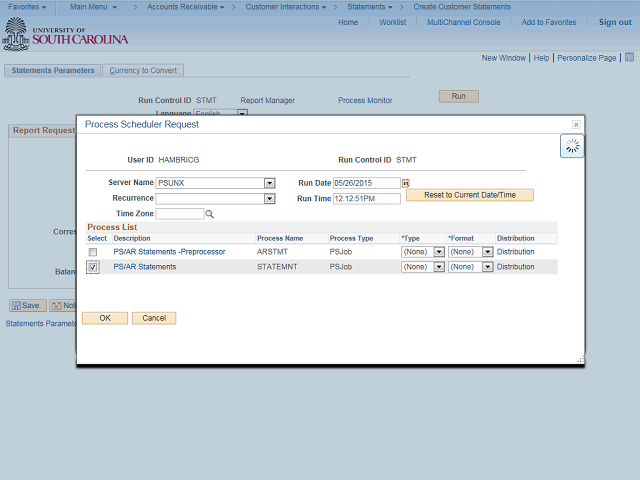
Task: Click into the Time Zone field
Action: coord(180,214)
